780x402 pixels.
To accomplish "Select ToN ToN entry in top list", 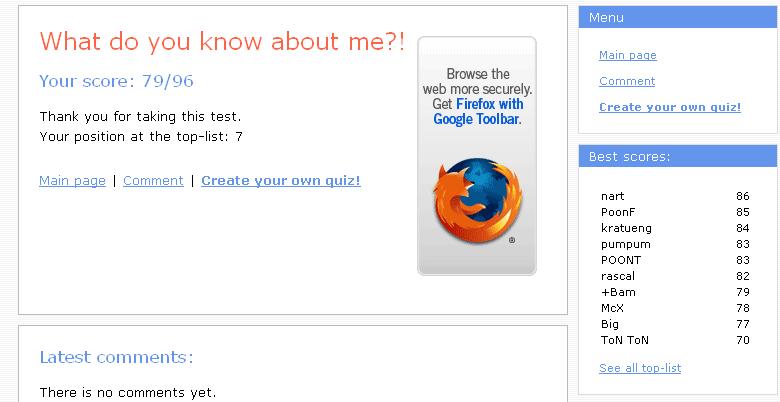I will pyautogui.click(x=675, y=340).
